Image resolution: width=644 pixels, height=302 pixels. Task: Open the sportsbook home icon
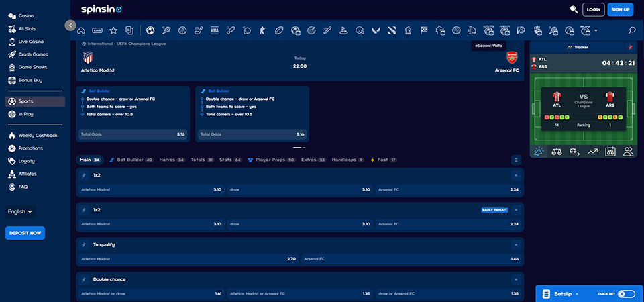81,30
